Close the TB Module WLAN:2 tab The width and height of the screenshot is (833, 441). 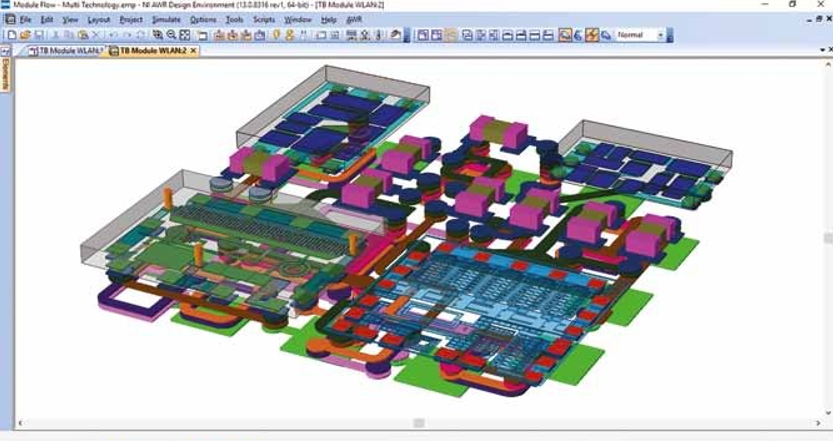194,50
